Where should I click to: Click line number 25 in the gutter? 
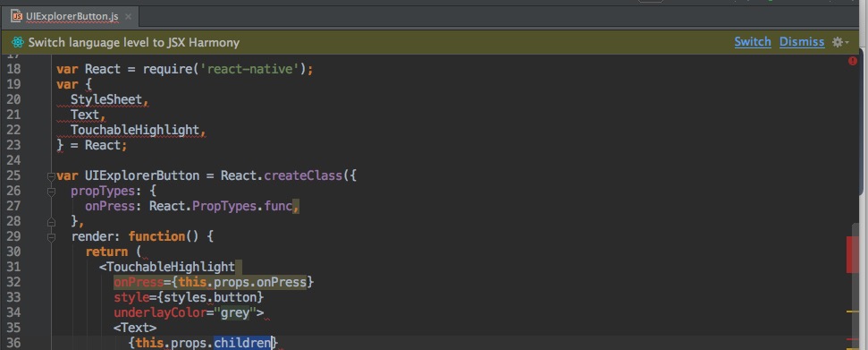tap(13, 175)
